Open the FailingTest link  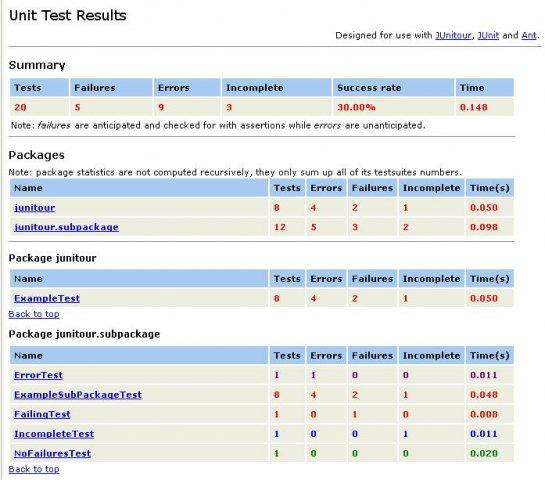(42, 414)
